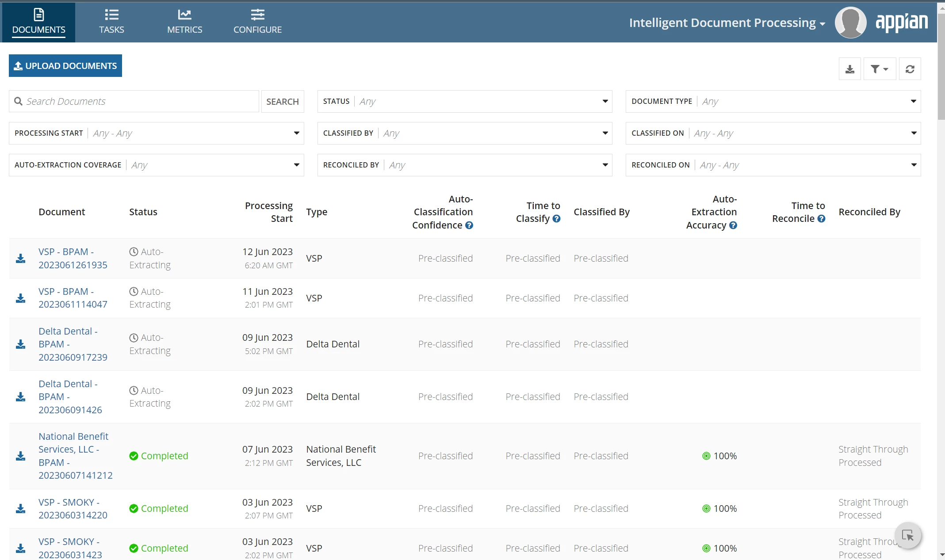The width and height of the screenshot is (945, 560).
Task: Click the floating cursor tool button
Action: (x=908, y=536)
